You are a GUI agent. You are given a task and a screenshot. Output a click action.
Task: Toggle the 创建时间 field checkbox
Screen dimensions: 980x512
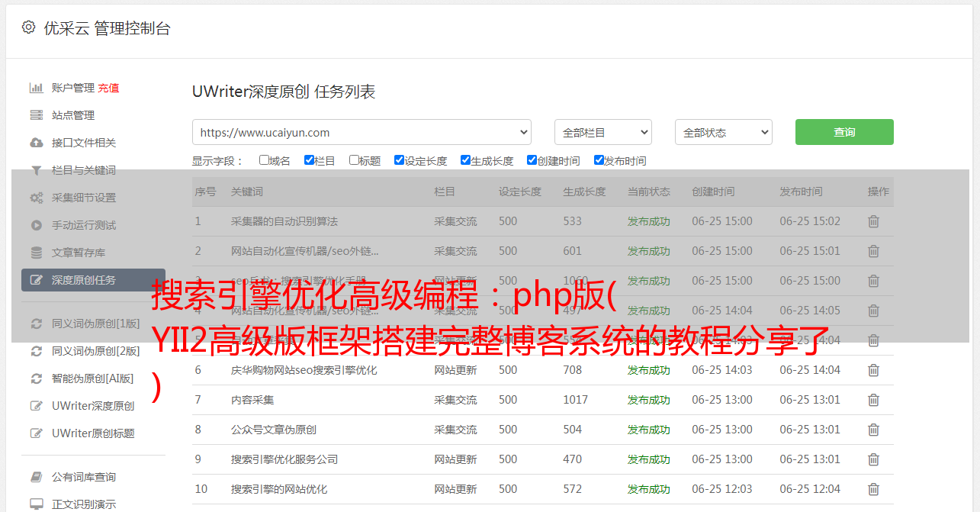point(532,160)
